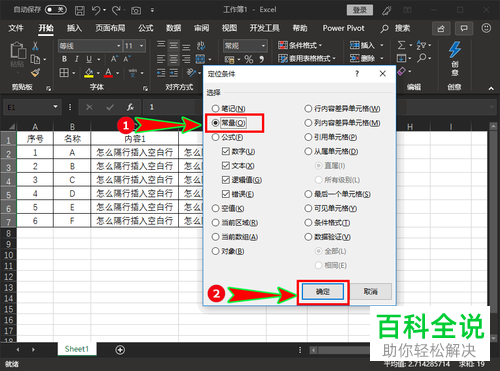
Task: Click the AutoSum sigma icon
Action: pos(401,45)
